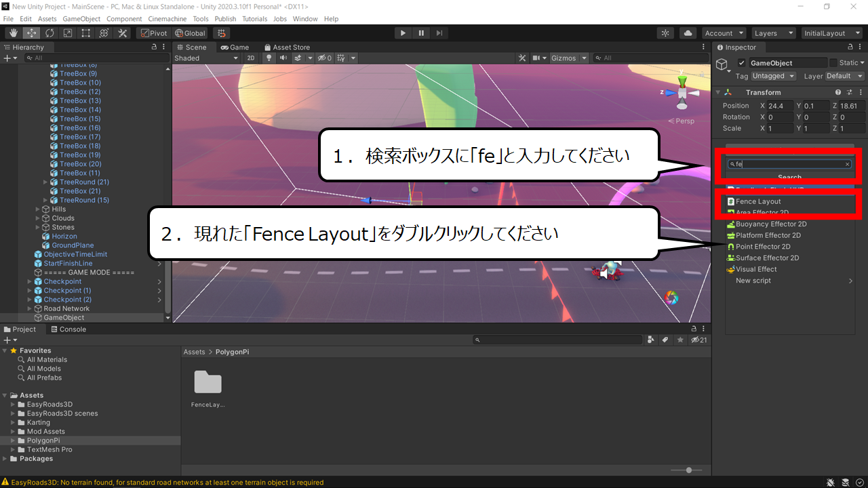Open Cinemachine menu
The image size is (868, 488).
click(167, 19)
